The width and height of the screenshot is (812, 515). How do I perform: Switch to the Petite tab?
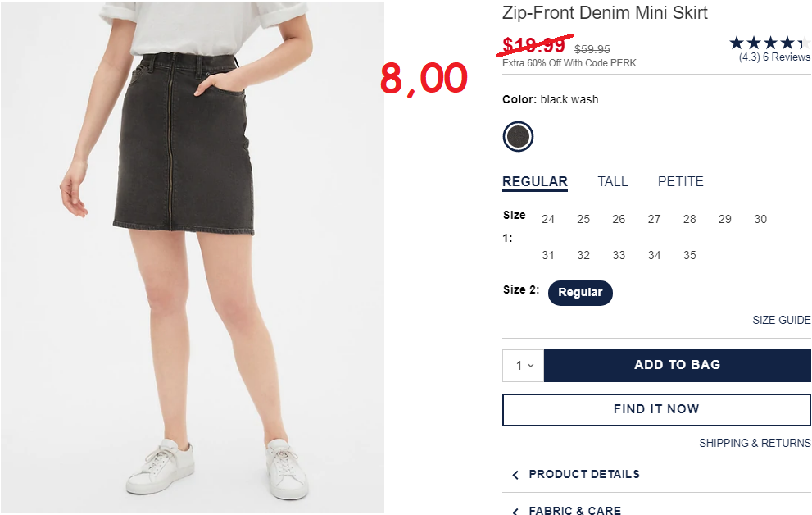click(680, 182)
